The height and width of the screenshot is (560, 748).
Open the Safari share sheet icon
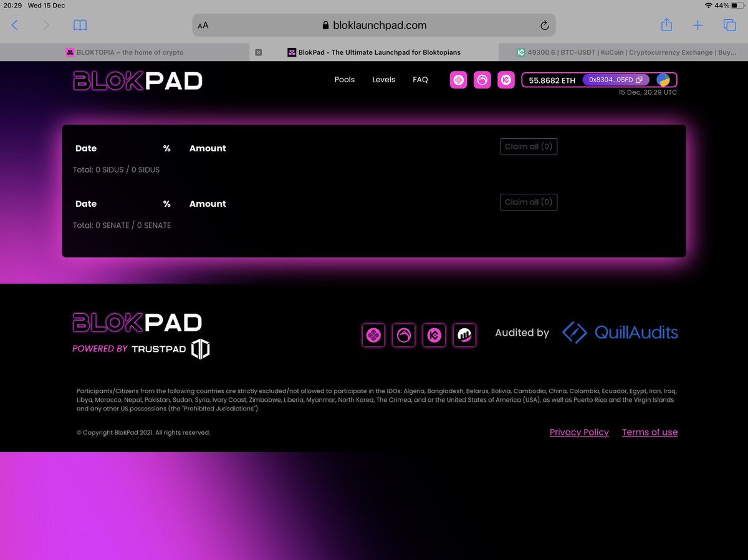(666, 25)
